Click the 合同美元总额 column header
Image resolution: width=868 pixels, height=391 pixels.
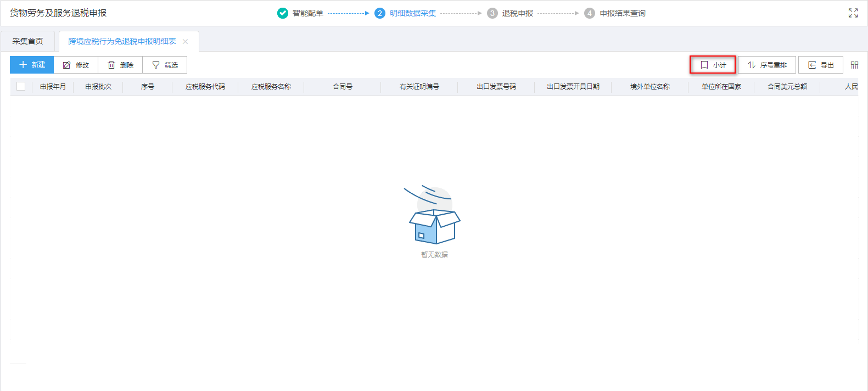point(787,87)
